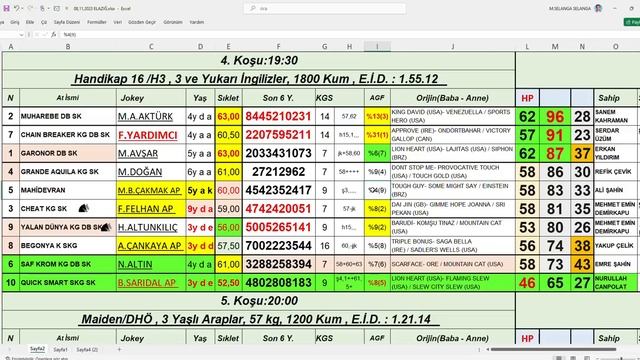Image resolution: width=640 pixels, height=360 pixels.
Task: Open the Name Box dropdown arrow
Action: (x=21, y=35)
